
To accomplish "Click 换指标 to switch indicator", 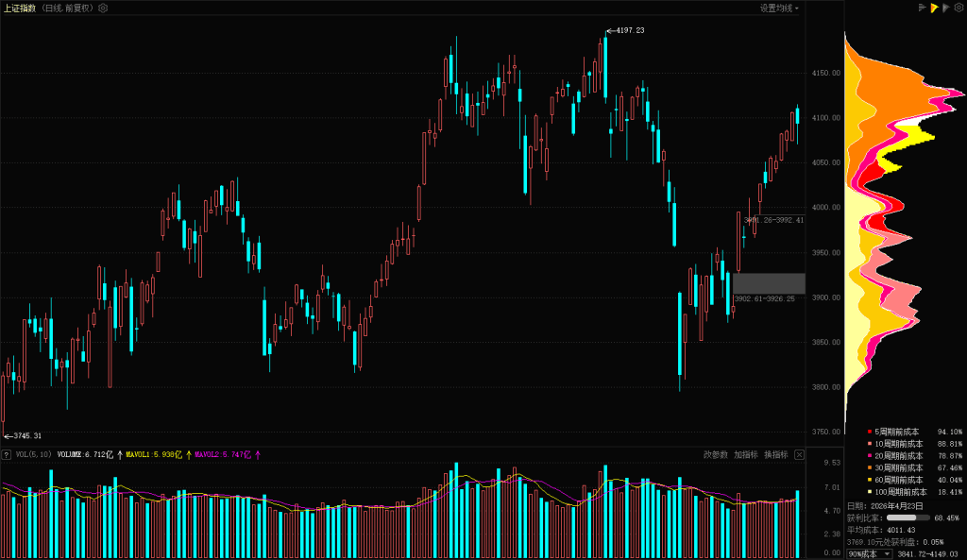I will point(775,454).
